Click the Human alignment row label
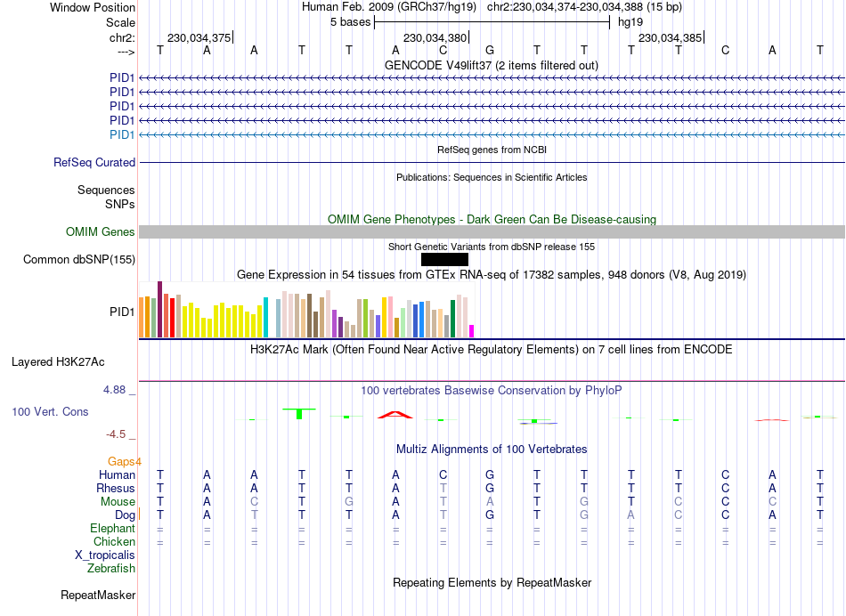Screen dimensions: 846x616 [x=117, y=474]
